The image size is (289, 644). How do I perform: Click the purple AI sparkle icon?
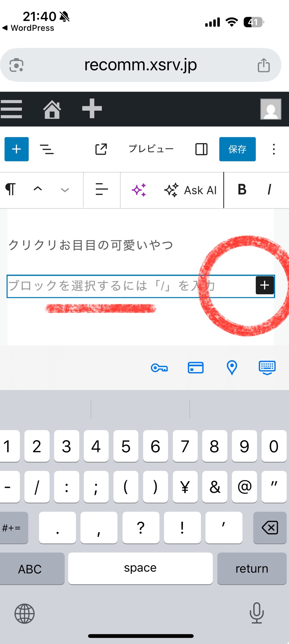click(139, 190)
